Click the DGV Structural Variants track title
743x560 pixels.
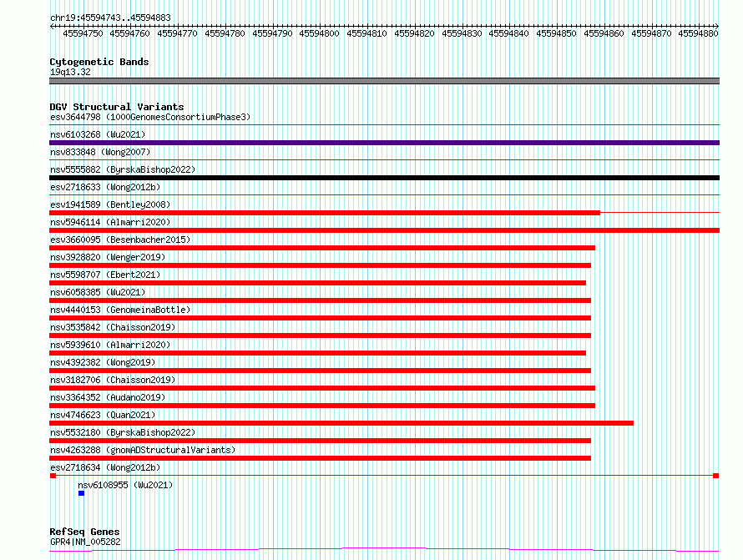pyautogui.click(x=117, y=107)
